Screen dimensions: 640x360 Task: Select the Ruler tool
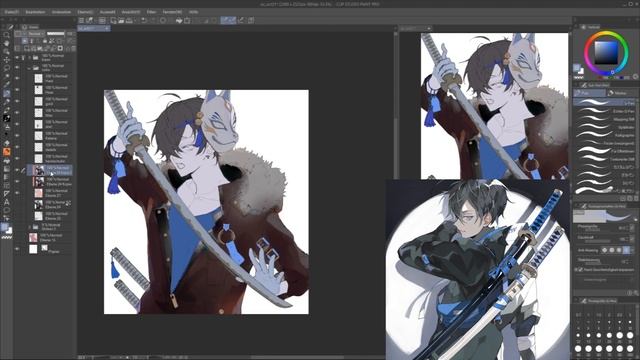point(7,193)
